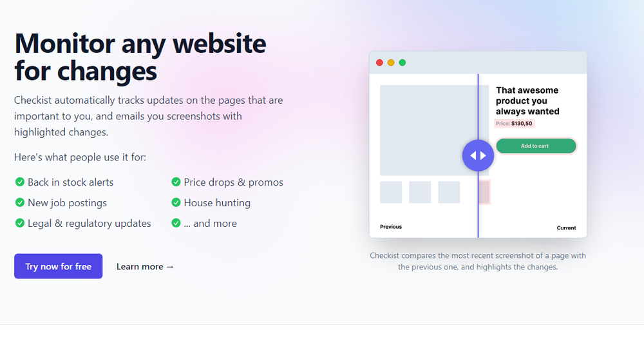
Task: Click the highlighted pink thumbnail in mockup
Action: [x=484, y=192]
